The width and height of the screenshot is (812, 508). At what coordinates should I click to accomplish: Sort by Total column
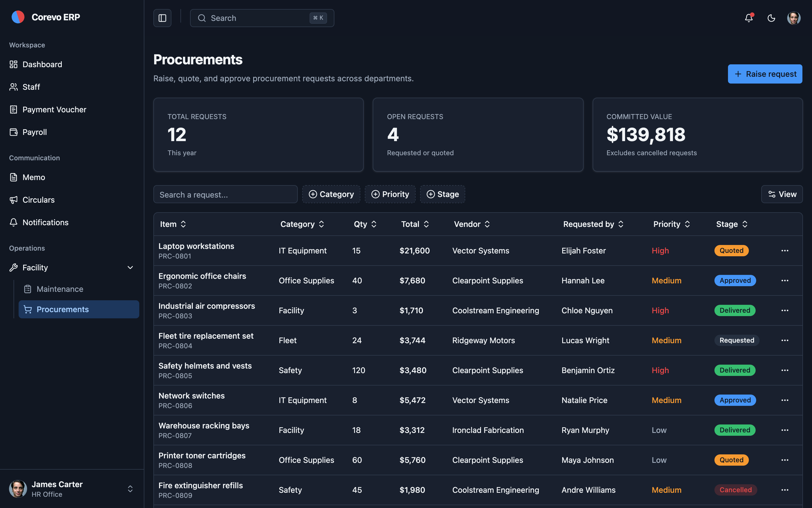[x=415, y=224]
